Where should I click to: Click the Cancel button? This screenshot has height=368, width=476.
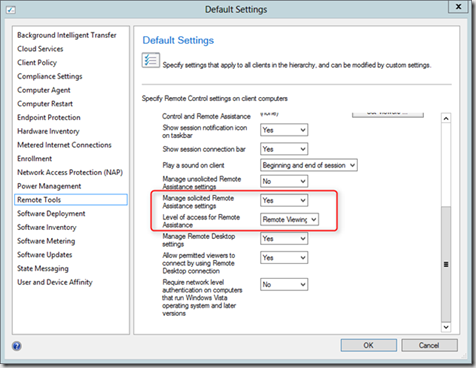pyautogui.click(x=429, y=345)
